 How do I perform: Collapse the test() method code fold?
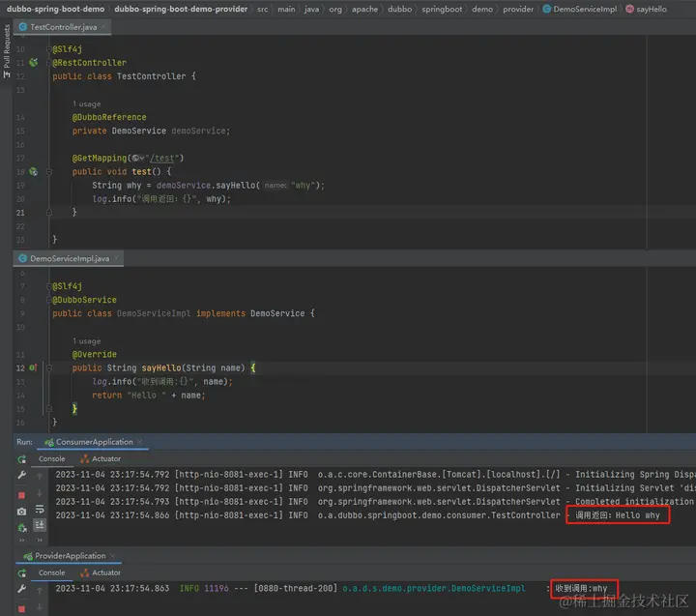click(49, 172)
